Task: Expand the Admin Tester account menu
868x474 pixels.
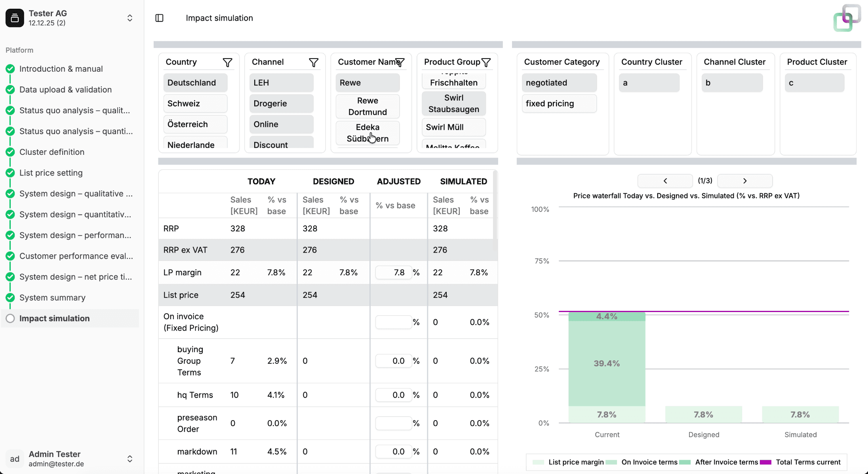Action: coord(129,459)
